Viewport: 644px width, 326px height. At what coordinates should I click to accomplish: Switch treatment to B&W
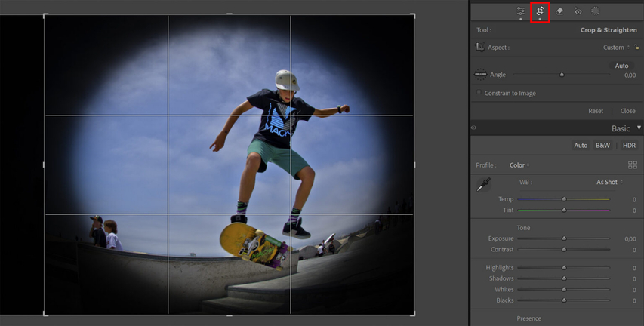602,146
